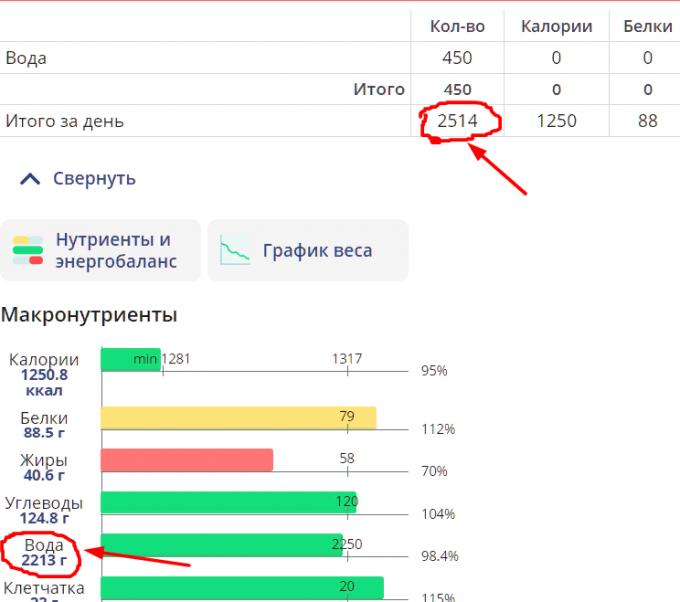Click the Калории column header

556,26
